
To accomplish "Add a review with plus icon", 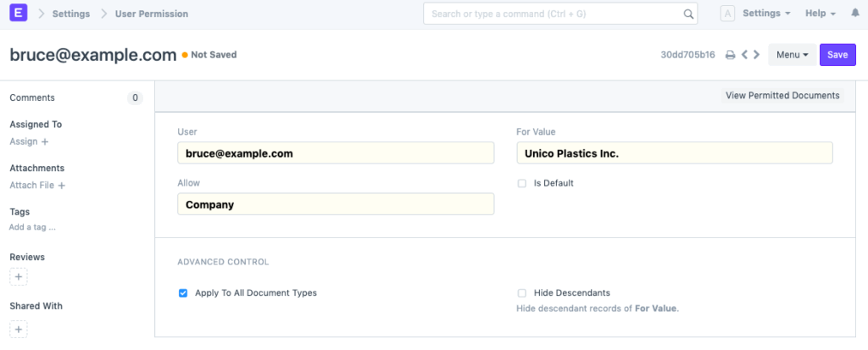I will pos(19,276).
